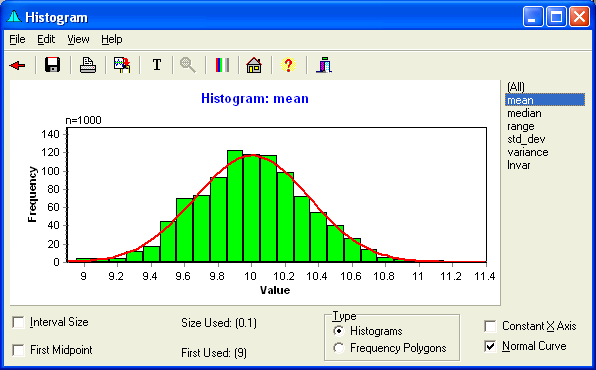This screenshot has height=370, width=596.
Task: Print the histogram using the printer icon
Action: [x=87, y=65]
